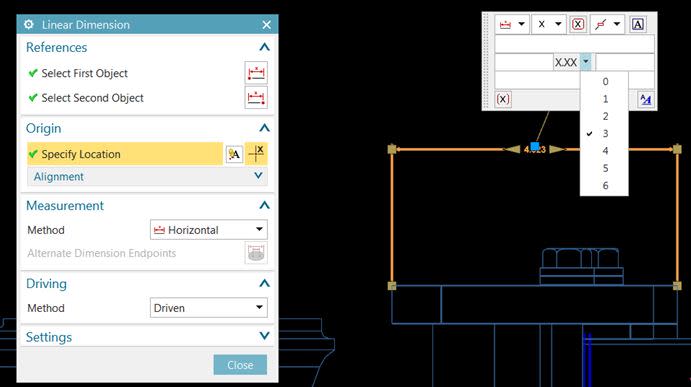
Task: Click the Select Second Object row
Action: coord(86,98)
